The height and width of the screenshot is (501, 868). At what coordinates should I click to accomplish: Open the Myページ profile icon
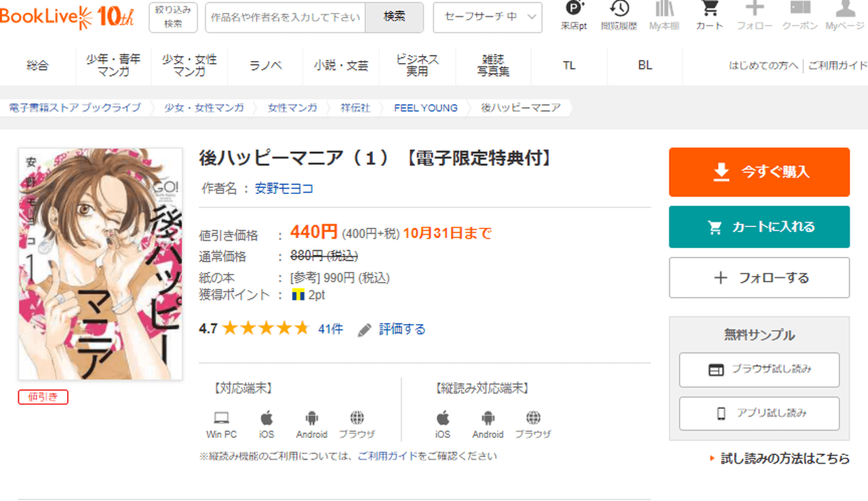click(845, 9)
